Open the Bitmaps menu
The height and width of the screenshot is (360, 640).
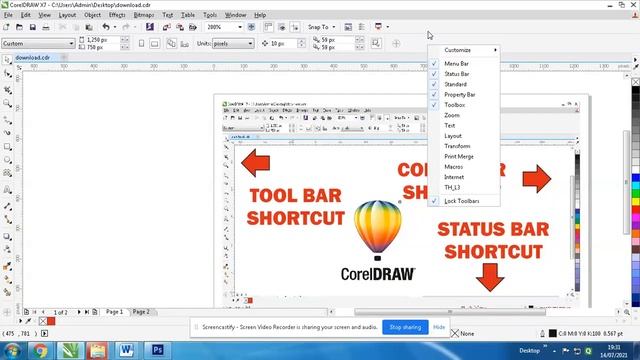click(144, 15)
